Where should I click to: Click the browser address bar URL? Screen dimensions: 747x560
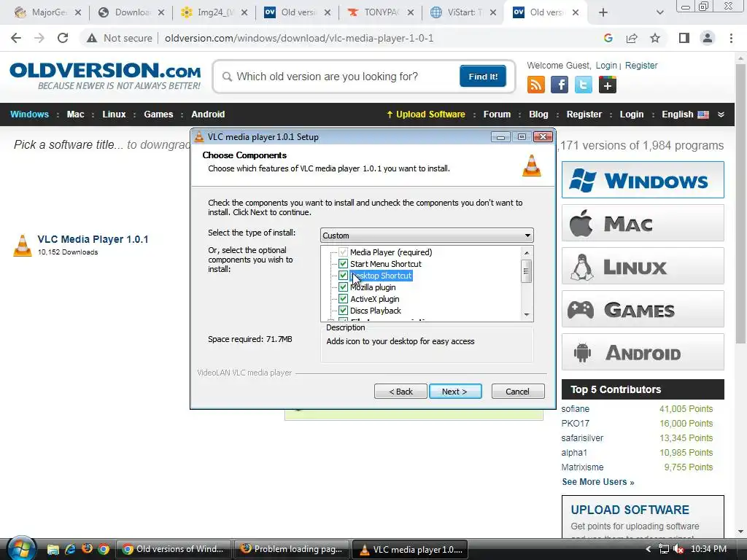click(299, 38)
